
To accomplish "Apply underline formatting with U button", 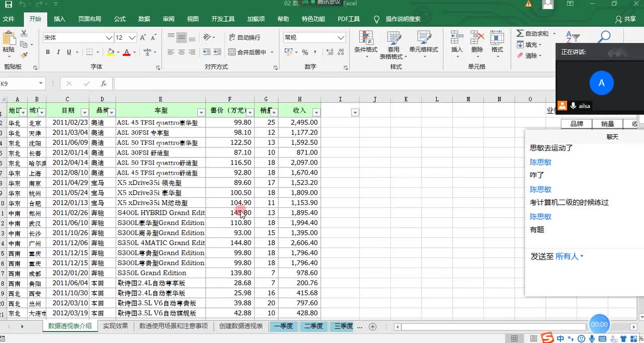I will [x=69, y=52].
